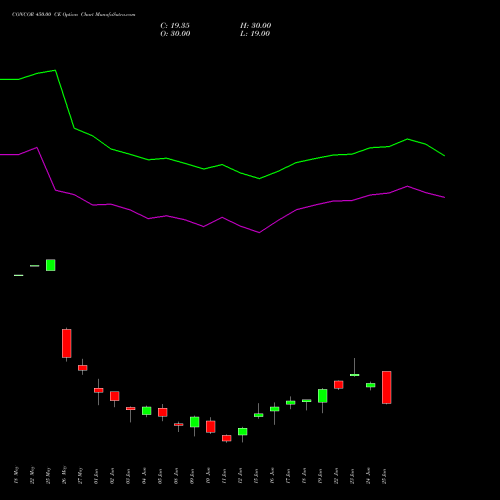Click the green candlestick for 25 May

(51, 265)
